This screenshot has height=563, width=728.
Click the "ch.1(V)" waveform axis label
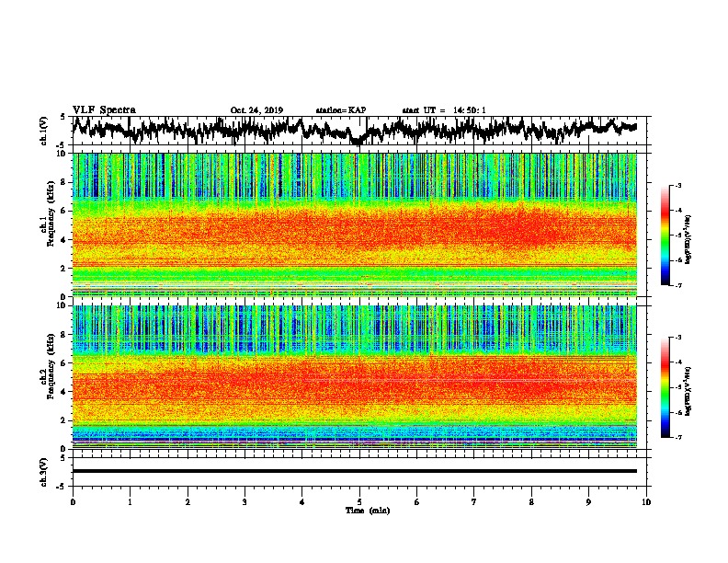pos(43,131)
